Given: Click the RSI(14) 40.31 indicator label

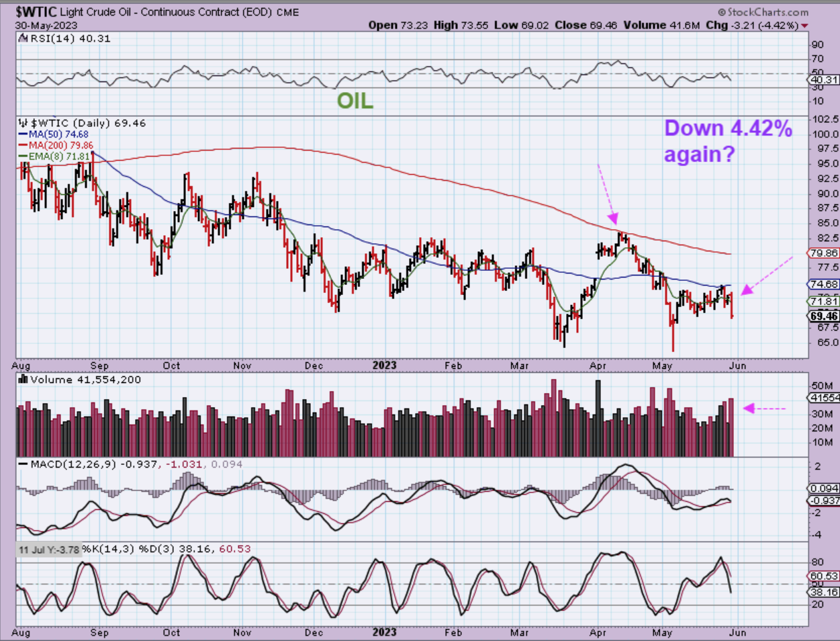Looking at the screenshot, I should point(71,38).
